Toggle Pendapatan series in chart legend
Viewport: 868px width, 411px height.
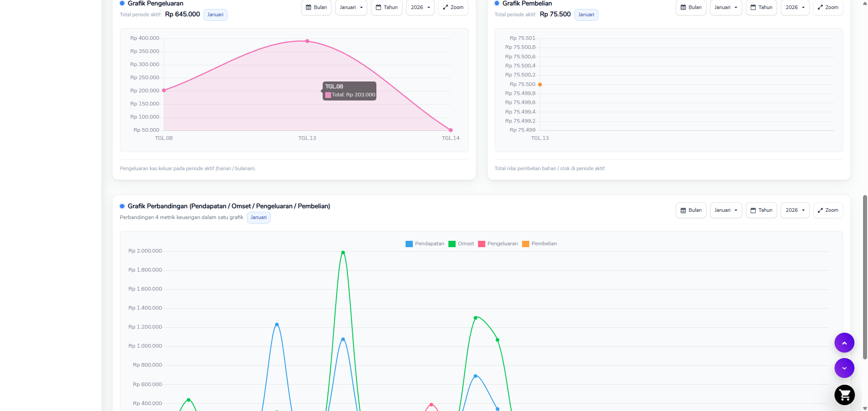tap(425, 244)
